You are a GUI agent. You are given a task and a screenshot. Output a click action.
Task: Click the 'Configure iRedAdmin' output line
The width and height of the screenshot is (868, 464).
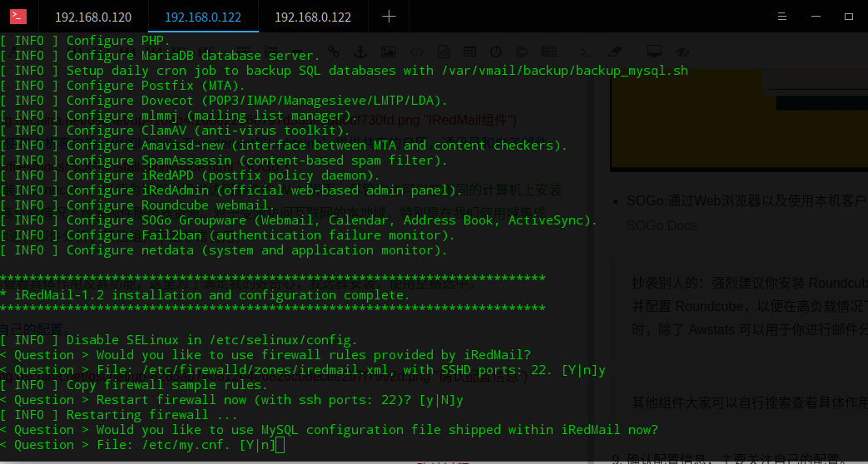(231, 190)
